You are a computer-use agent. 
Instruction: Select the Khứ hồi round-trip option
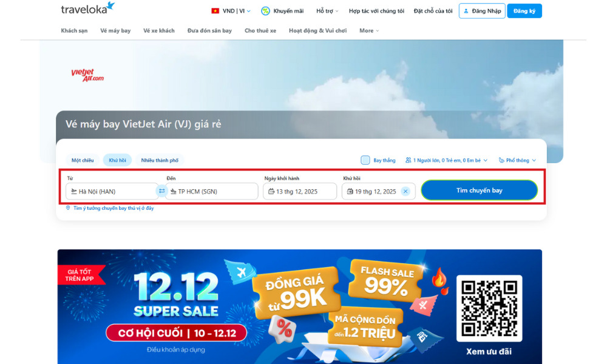point(117,160)
